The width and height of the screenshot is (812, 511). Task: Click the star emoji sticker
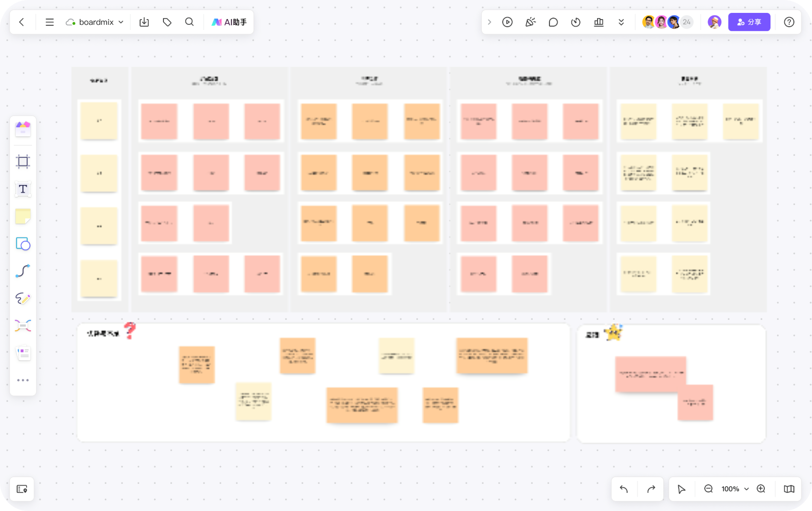613,332
